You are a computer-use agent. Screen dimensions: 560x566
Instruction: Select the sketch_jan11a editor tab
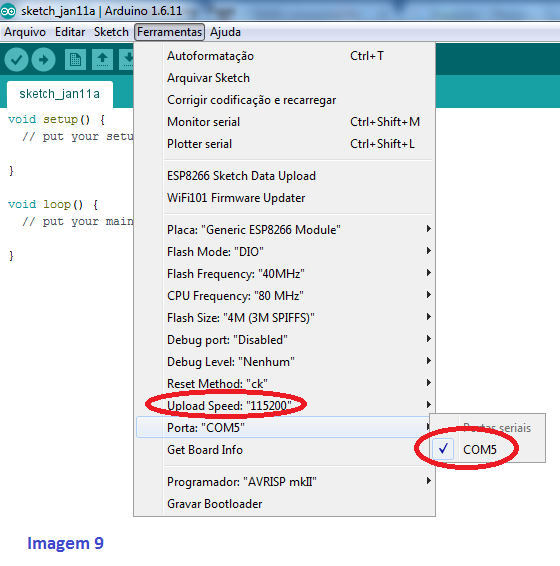click(x=60, y=94)
